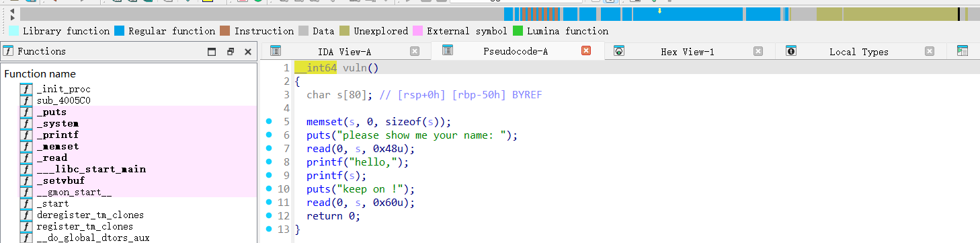This screenshot has width=980, height=243.
Task: Close the Functions panel
Action: coord(247,52)
